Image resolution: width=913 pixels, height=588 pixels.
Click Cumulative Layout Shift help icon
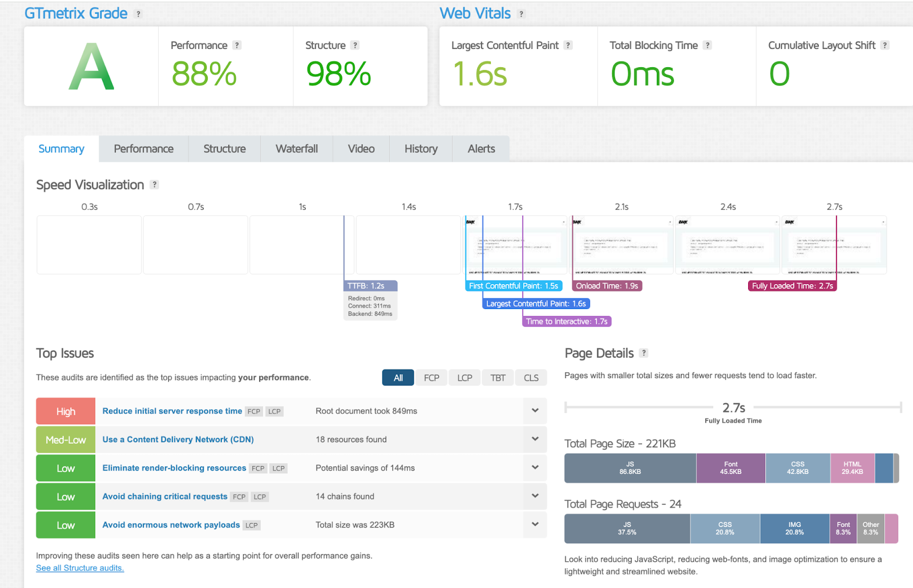[884, 45]
